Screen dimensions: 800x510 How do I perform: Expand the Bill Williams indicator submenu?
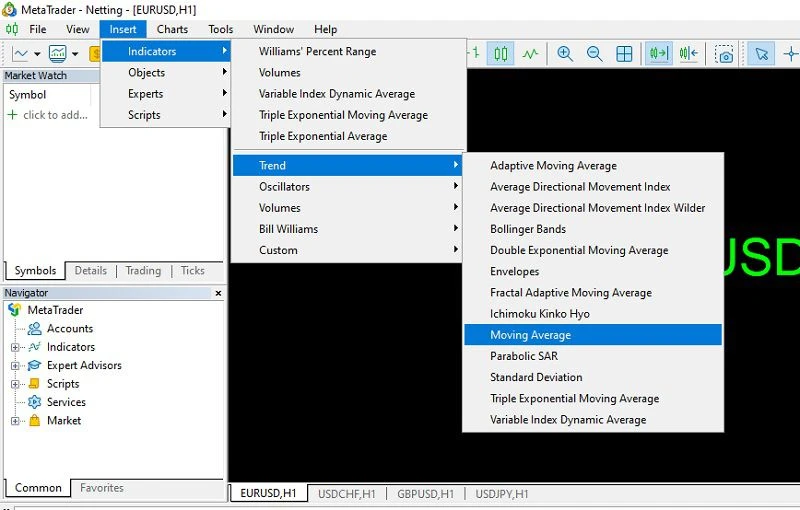[x=347, y=229]
